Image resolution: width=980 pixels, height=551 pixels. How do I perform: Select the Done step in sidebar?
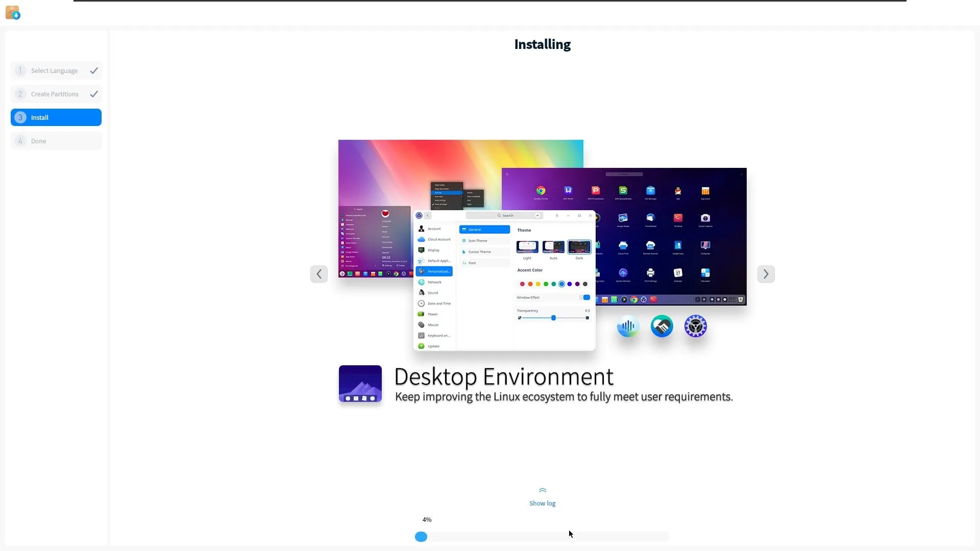tap(56, 141)
